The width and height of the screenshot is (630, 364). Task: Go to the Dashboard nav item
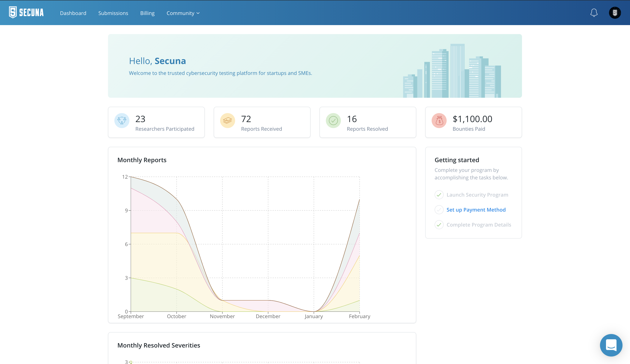(x=73, y=13)
